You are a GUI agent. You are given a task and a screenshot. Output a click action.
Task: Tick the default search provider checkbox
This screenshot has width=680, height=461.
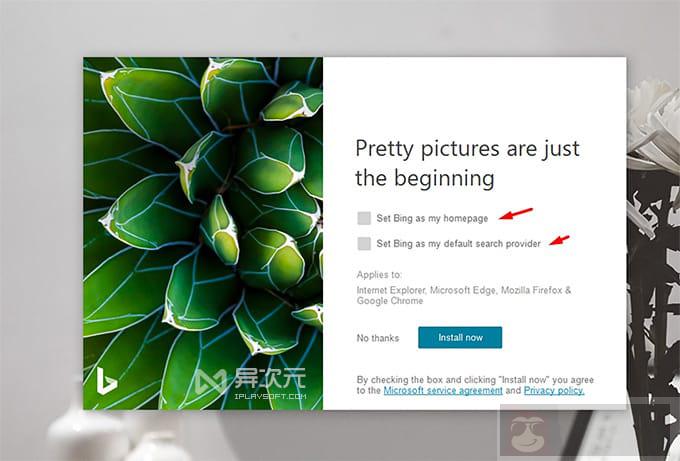[364, 243]
